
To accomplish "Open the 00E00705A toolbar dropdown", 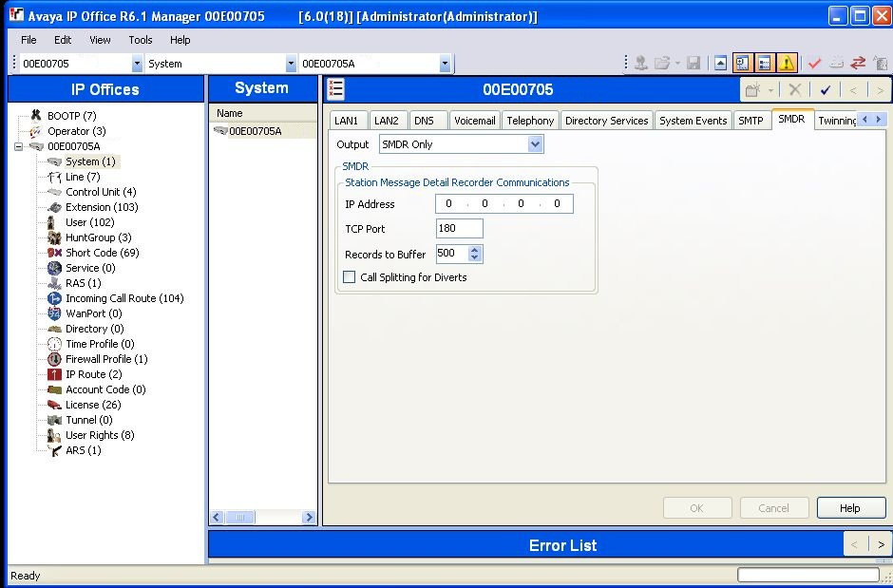I will pyautogui.click(x=445, y=64).
